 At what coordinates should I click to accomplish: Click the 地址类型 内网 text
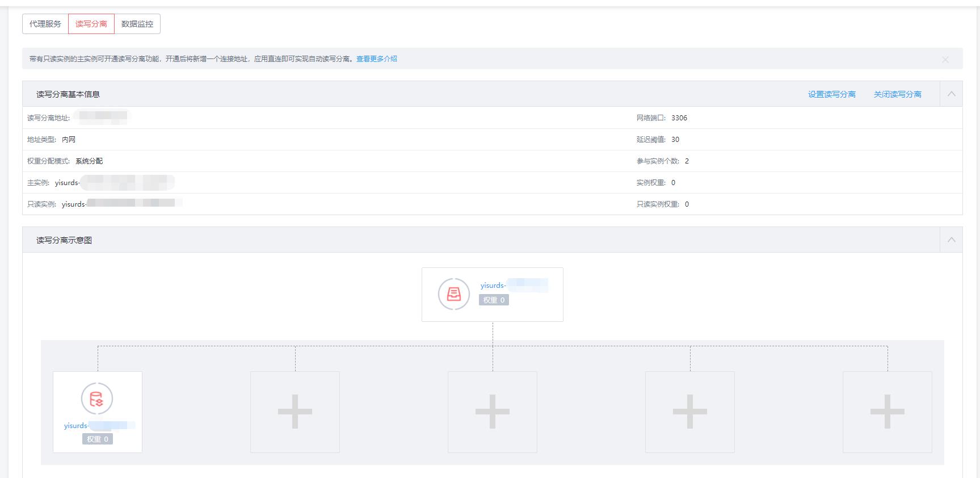coord(69,140)
